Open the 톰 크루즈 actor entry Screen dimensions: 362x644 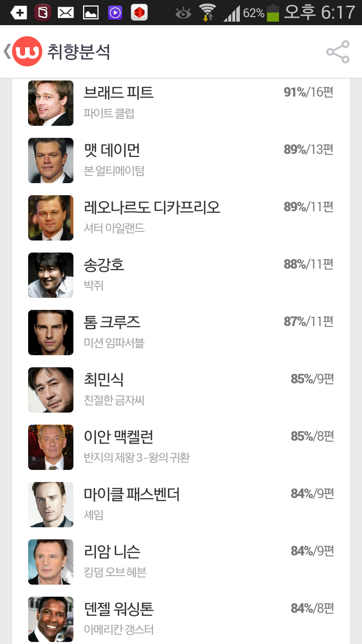pos(181,333)
